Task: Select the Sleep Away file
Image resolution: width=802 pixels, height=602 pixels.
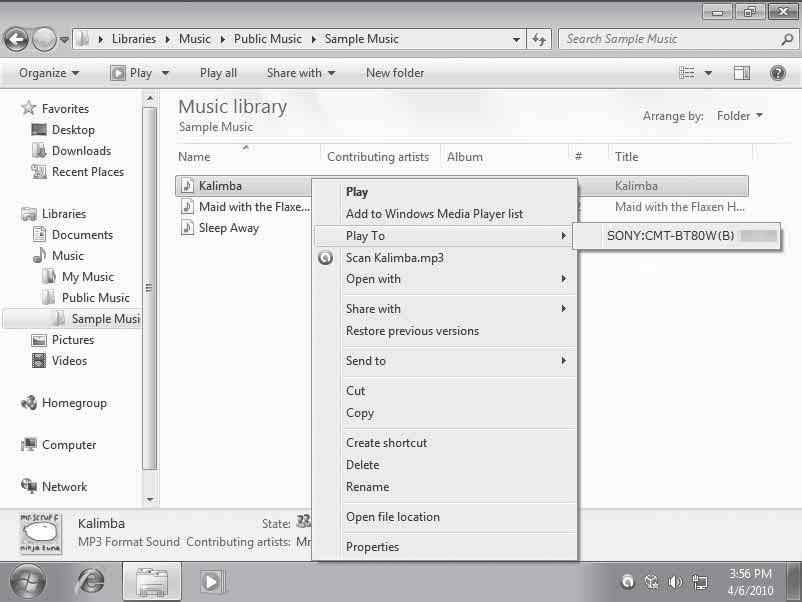Action: [x=220, y=228]
